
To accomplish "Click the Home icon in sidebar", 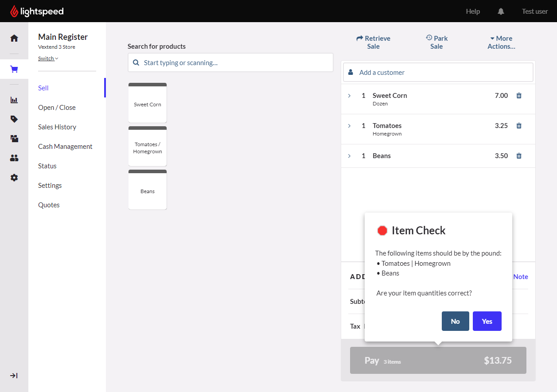I will pyautogui.click(x=14, y=38).
